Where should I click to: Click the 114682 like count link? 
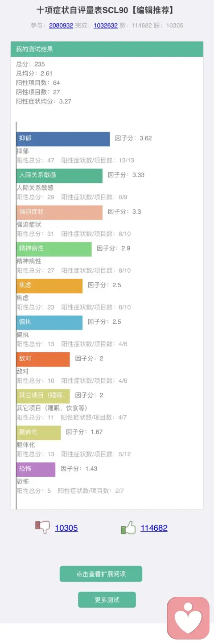tap(154, 528)
